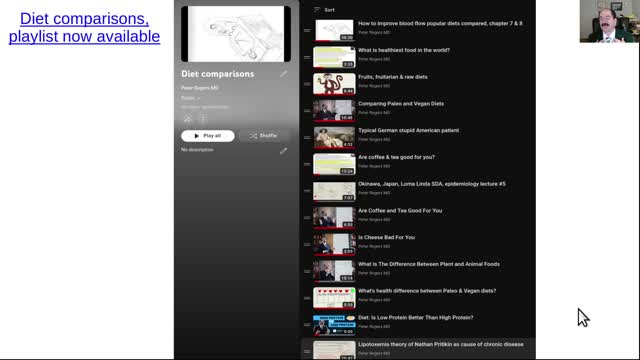Open the Public visibility dropdown
The image size is (640, 360).
pyautogui.click(x=191, y=98)
